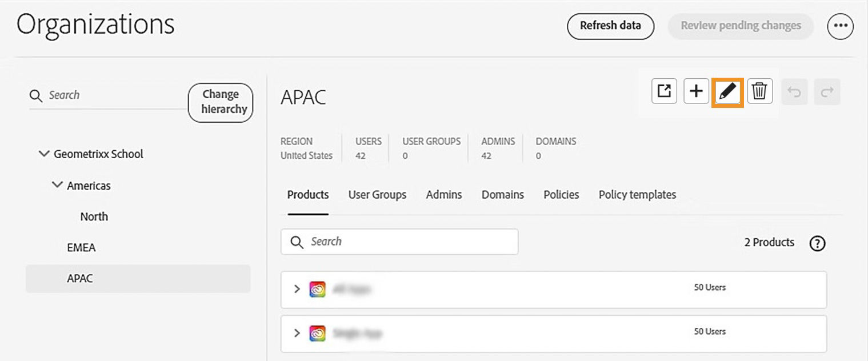Click the plus icon to add organization
The height and width of the screenshot is (361, 868).
tap(696, 91)
